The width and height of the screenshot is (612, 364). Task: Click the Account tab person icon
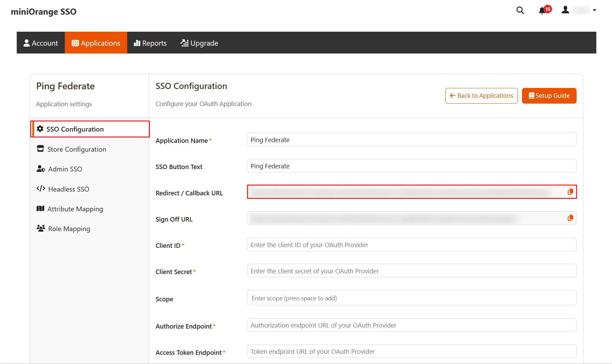pyautogui.click(x=27, y=43)
